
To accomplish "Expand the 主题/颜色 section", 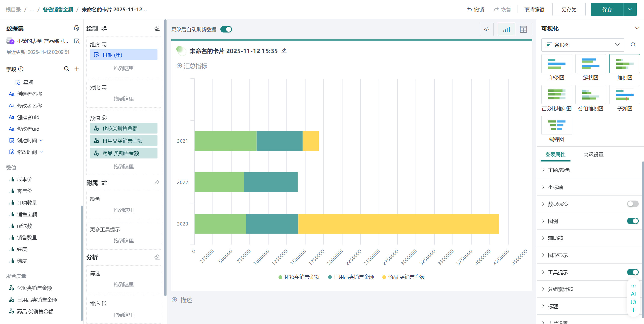I will coord(558,170).
